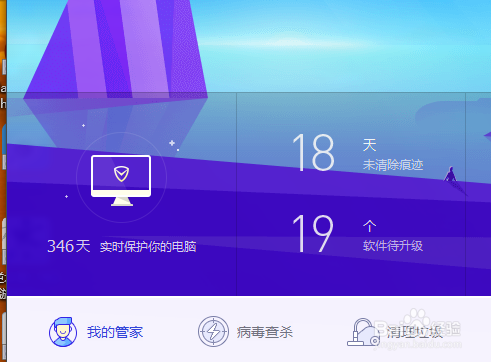Click the number 19 software count
The height and width of the screenshot is (362, 491).
(x=312, y=233)
